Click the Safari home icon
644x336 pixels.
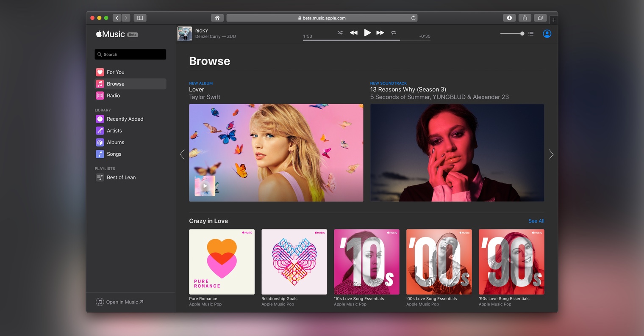coord(217,18)
